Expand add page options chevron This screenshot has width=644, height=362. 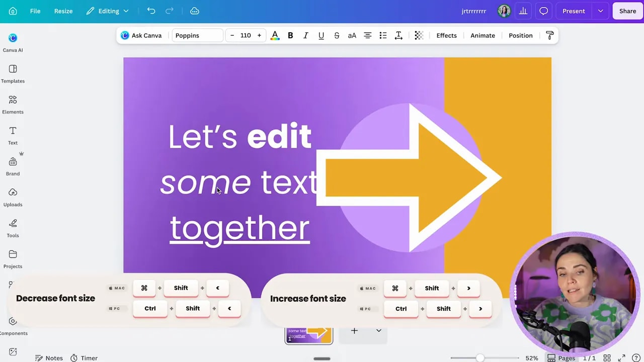click(x=378, y=331)
